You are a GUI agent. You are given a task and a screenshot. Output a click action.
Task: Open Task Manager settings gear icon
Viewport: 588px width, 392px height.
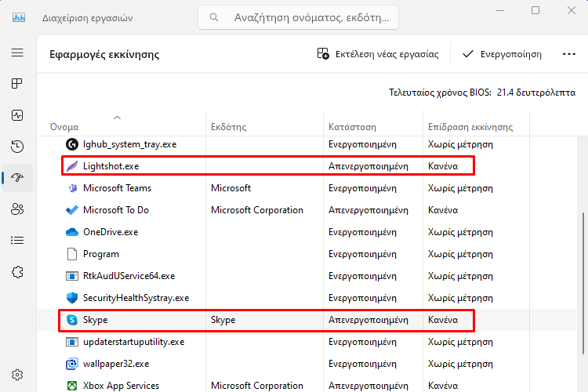(17, 375)
